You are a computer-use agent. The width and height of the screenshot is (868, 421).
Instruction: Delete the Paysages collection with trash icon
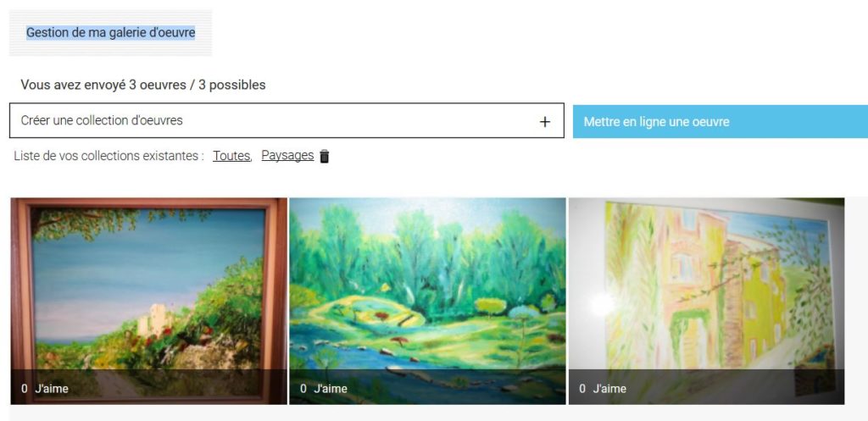325,157
